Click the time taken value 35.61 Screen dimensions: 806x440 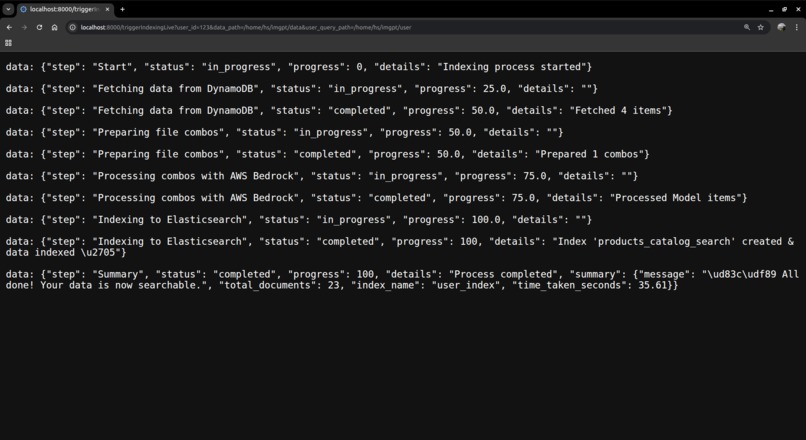[652, 285]
